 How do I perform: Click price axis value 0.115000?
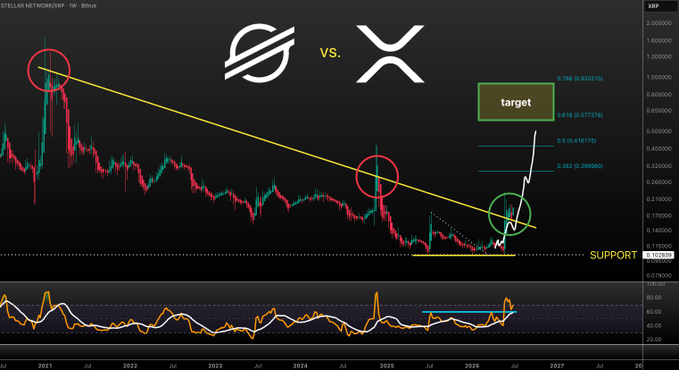click(659, 246)
